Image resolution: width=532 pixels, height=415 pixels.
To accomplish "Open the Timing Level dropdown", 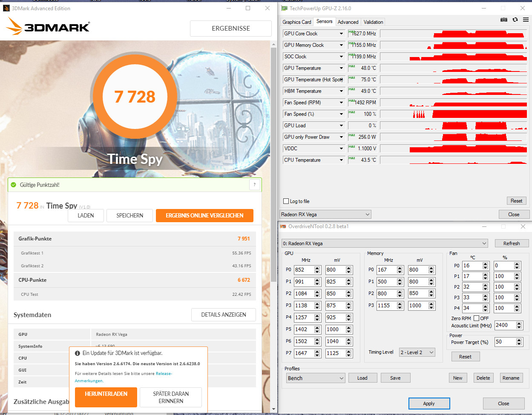I will [x=417, y=352].
